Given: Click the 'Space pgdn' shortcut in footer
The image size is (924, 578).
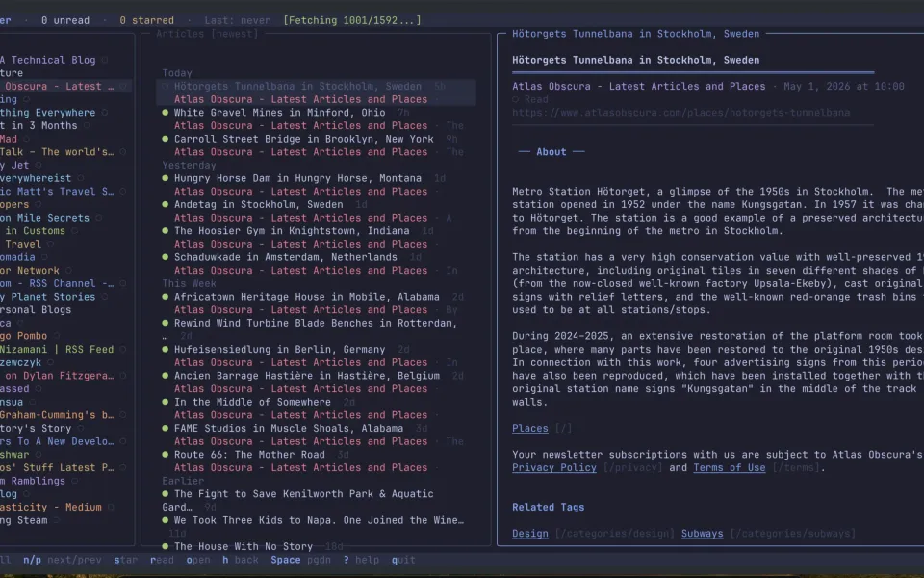Looking at the screenshot, I should 300,560.
